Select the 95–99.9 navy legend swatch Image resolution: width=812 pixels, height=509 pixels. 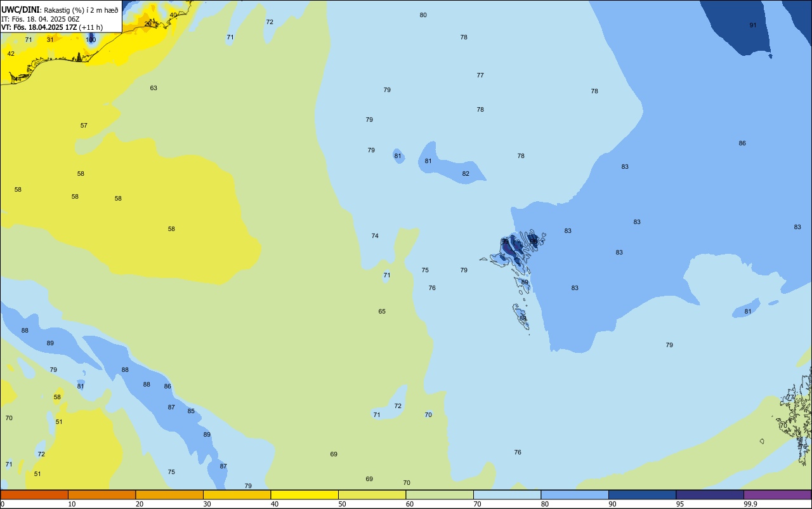point(710,494)
